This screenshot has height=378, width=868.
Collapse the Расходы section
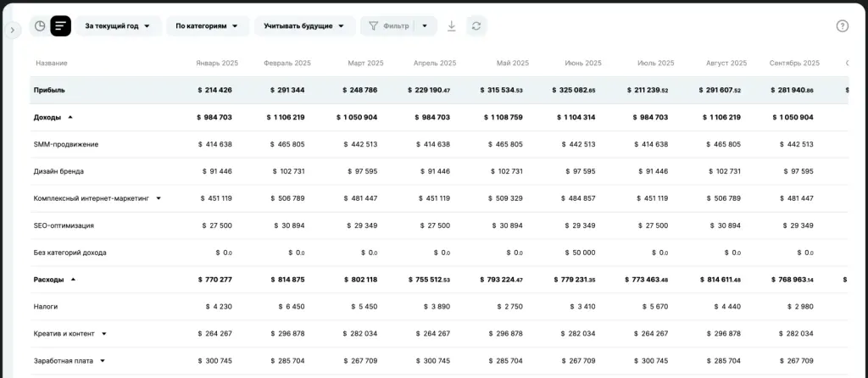(x=73, y=280)
